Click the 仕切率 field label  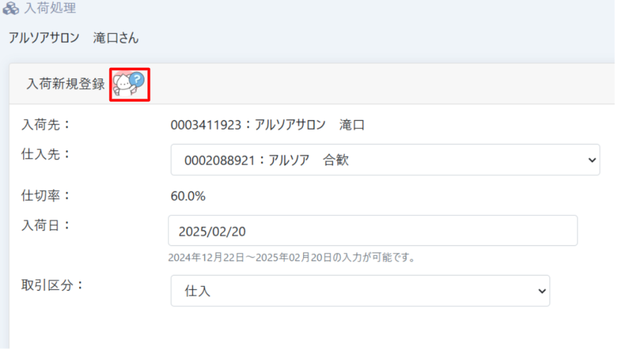(47, 196)
